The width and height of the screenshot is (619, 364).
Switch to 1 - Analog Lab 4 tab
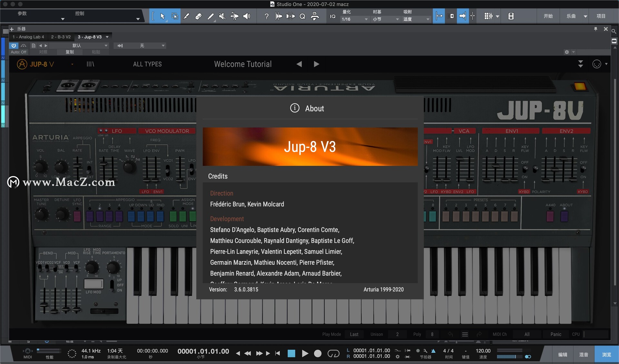point(28,37)
